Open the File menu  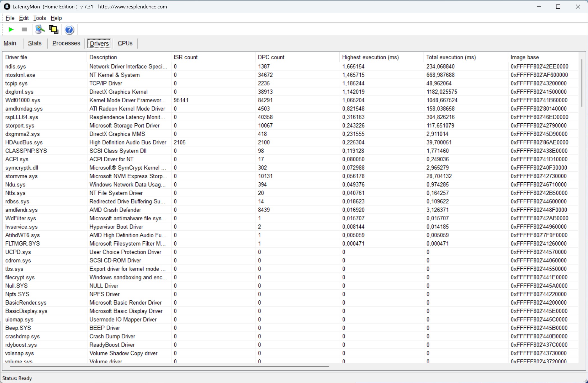coord(10,18)
